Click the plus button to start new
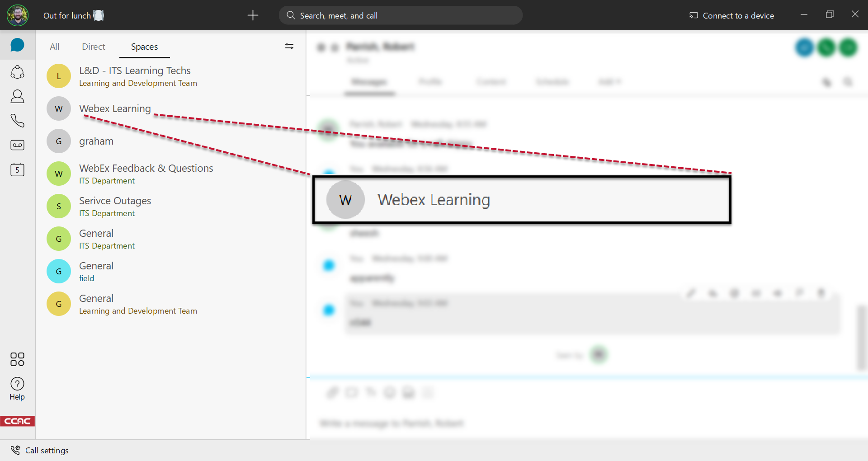The width and height of the screenshot is (868, 461). click(253, 15)
